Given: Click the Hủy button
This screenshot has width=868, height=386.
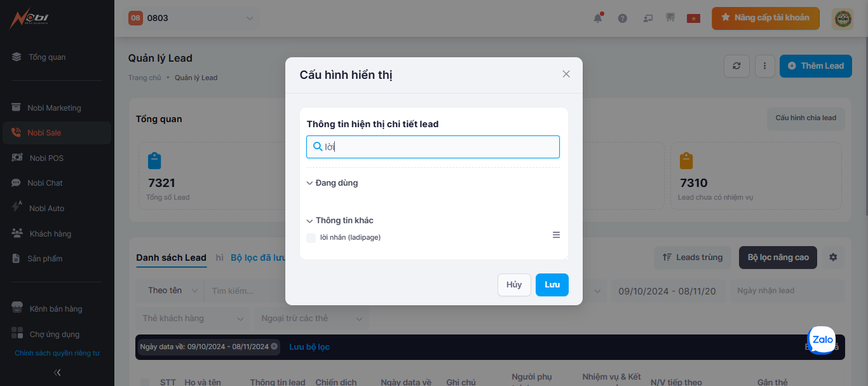Looking at the screenshot, I should [x=514, y=285].
